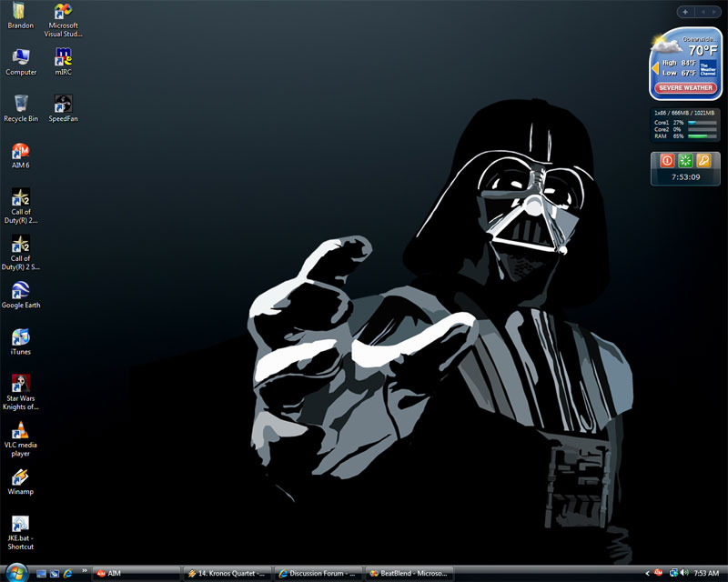Click the 1x86 / 666MB / 1021MB text
Image resolution: width=728 pixels, height=582 pixels.
tap(684, 113)
